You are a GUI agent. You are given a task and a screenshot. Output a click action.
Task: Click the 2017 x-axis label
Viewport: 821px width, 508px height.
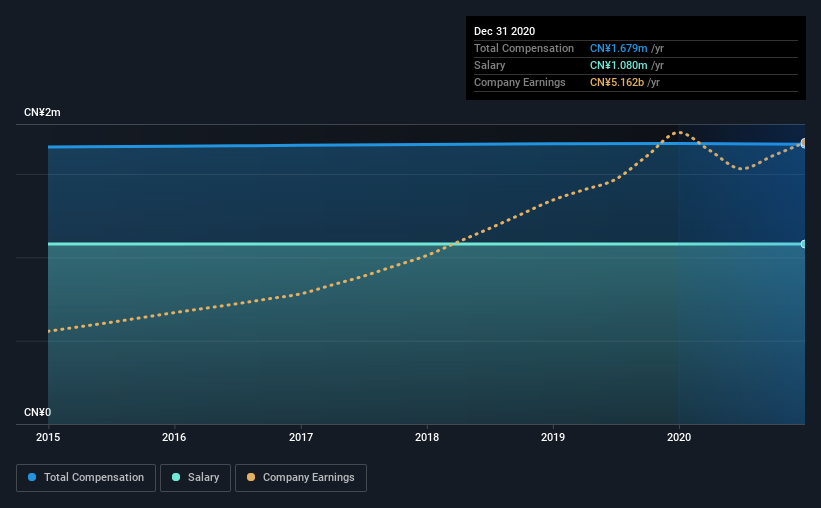tap(301, 437)
